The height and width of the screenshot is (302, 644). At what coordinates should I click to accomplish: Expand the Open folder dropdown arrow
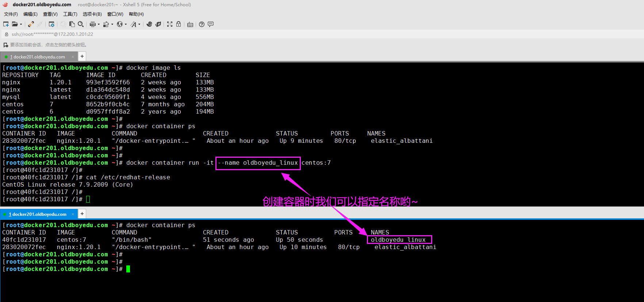pyautogui.click(x=21, y=24)
